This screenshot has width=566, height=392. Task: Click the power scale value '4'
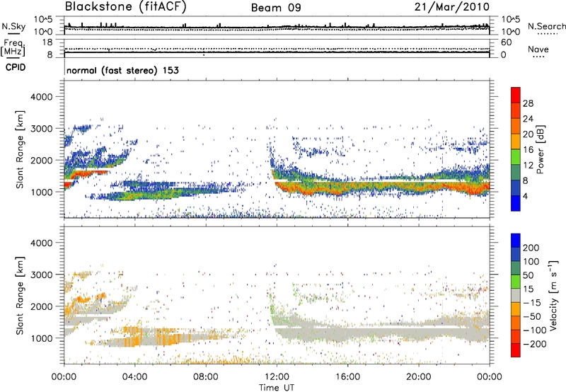coord(526,196)
